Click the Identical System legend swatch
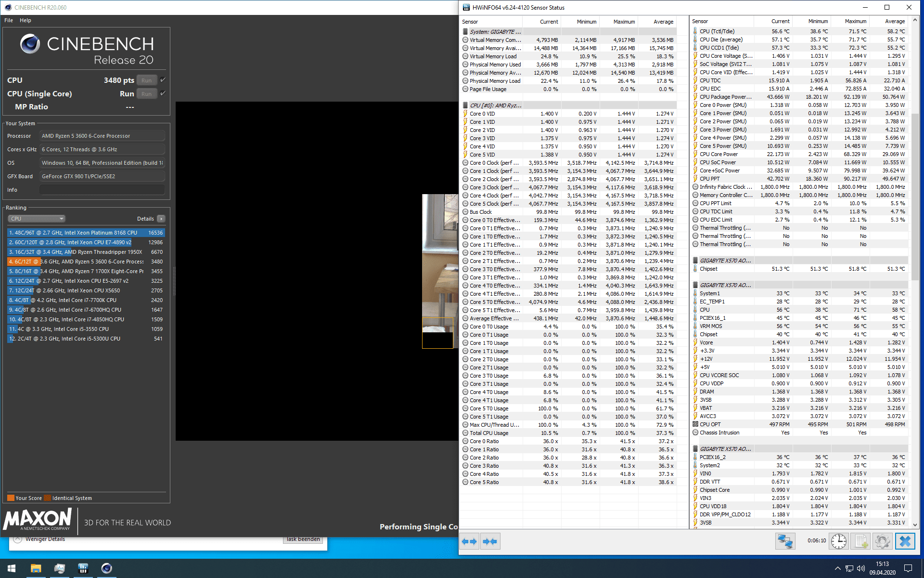924x578 pixels. click(47, 498)
